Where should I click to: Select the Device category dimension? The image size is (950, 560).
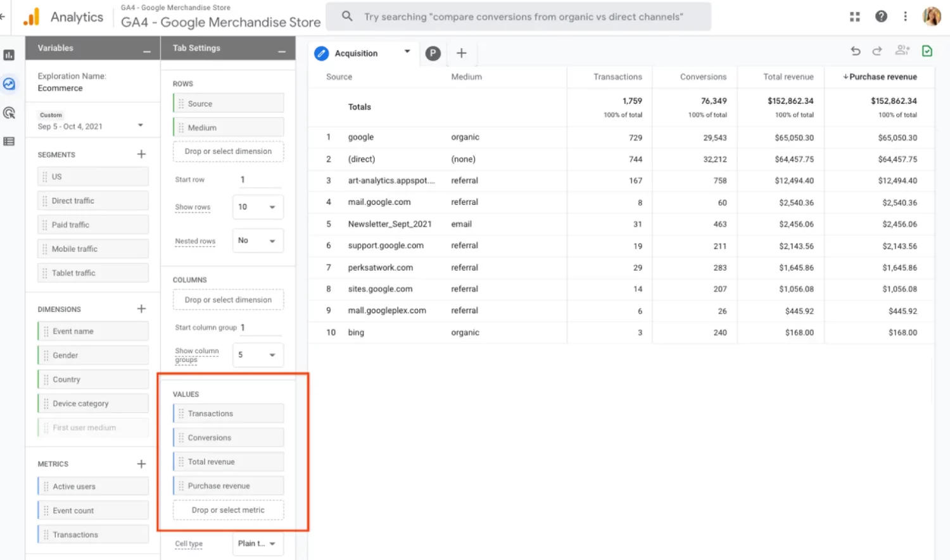[93, 403]
